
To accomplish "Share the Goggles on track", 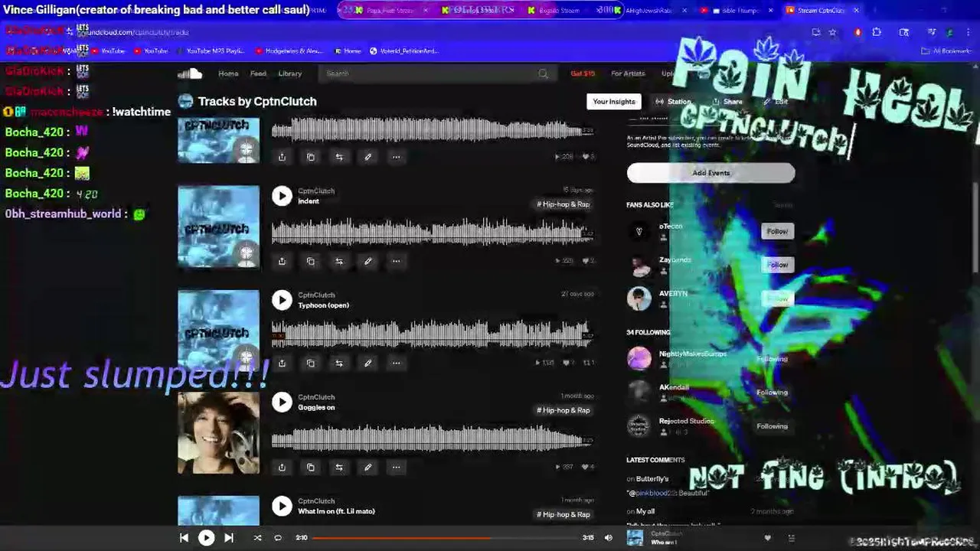I will 282,467.
